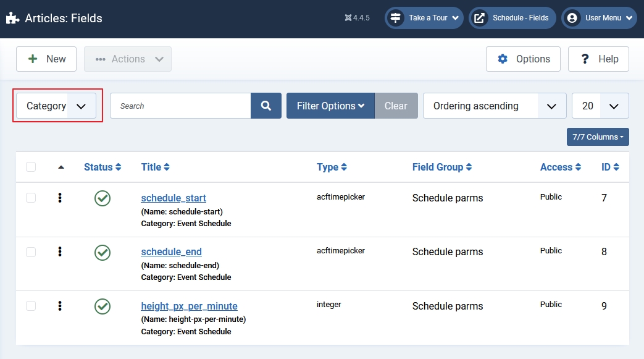The image size is (644, 359).
Task: Click the puzzle piece icon beside Articles: Fields
Action: (x=12, y=18)
